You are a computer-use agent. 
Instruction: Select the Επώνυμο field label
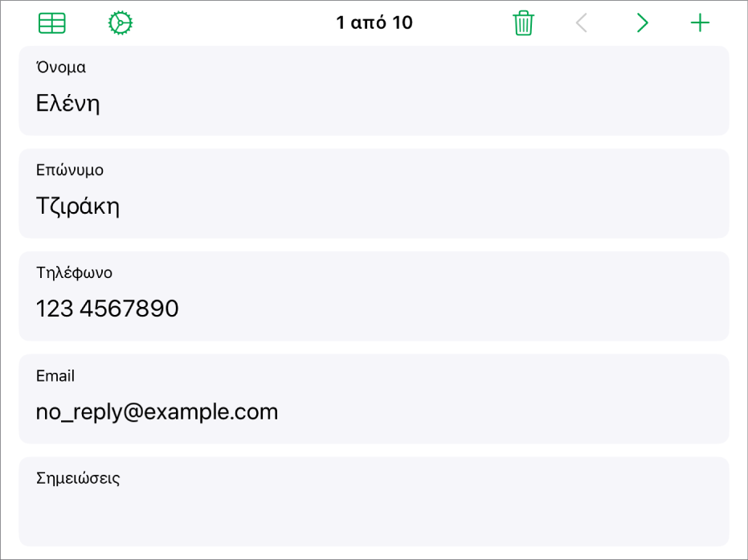[70, 170]
